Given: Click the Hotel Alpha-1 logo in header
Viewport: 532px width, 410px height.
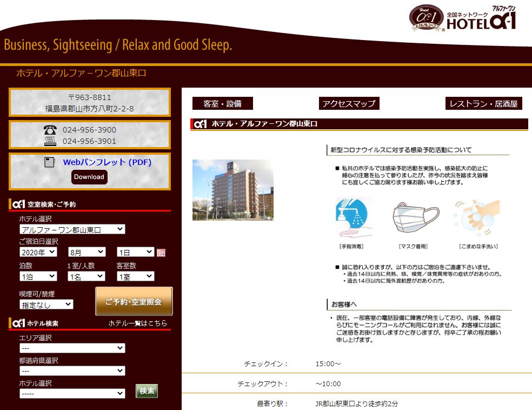Looking at the screenshot, I should coord(463,18).
